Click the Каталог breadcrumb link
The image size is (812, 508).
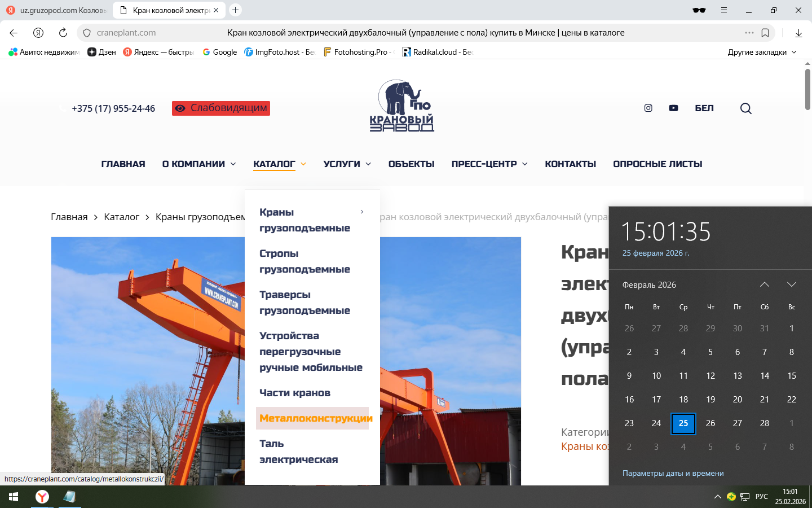(121, 217)
